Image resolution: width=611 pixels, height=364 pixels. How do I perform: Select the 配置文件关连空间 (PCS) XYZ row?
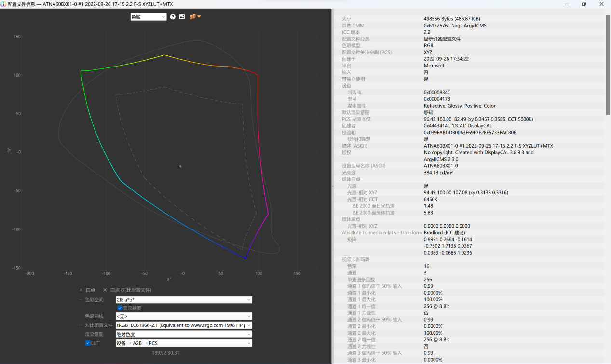point(469,52)
